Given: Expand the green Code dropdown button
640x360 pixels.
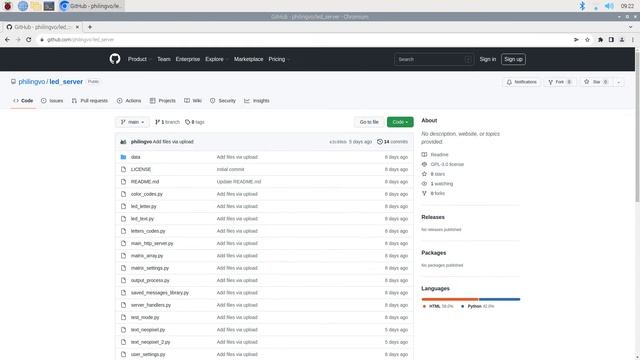Looking at the screenshot, I should [400, 122].
